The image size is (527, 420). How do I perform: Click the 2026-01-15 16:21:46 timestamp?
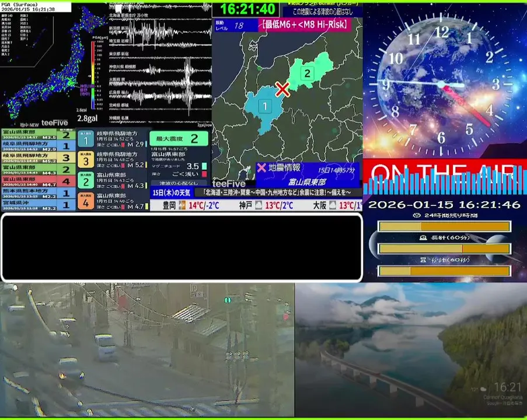click(x=444, y=205)
